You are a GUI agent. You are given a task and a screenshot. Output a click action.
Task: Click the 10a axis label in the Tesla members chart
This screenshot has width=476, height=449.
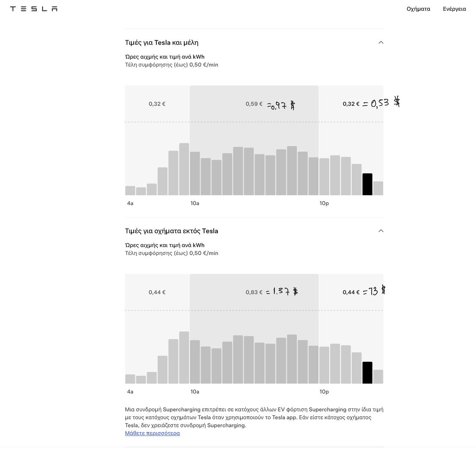tap(195, 203)
